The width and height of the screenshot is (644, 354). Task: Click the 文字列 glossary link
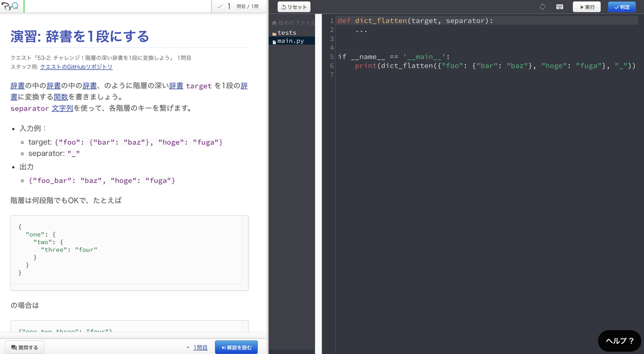click(62, 108)
